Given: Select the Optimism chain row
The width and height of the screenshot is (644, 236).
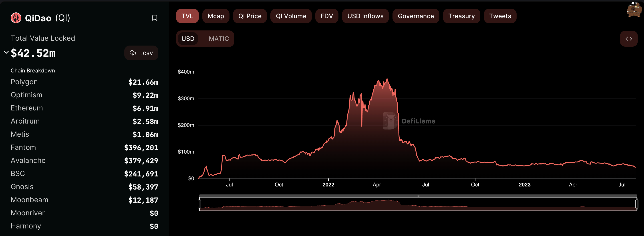Looking at the screenshot, I should (85, 95).
